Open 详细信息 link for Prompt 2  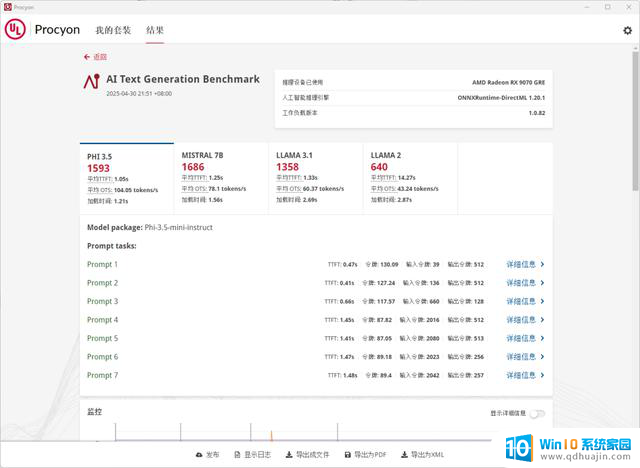coord(521,283)
